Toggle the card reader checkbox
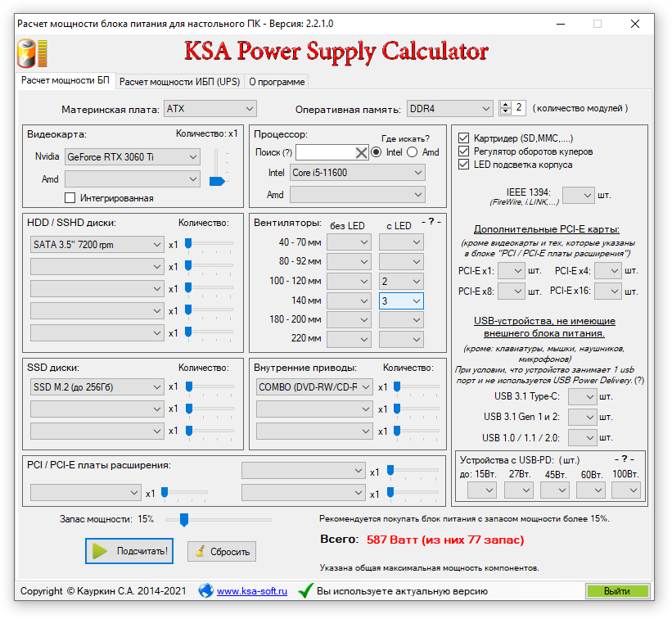Image resolution: width=672 pixels, height=619 pixels. [463, 138]
